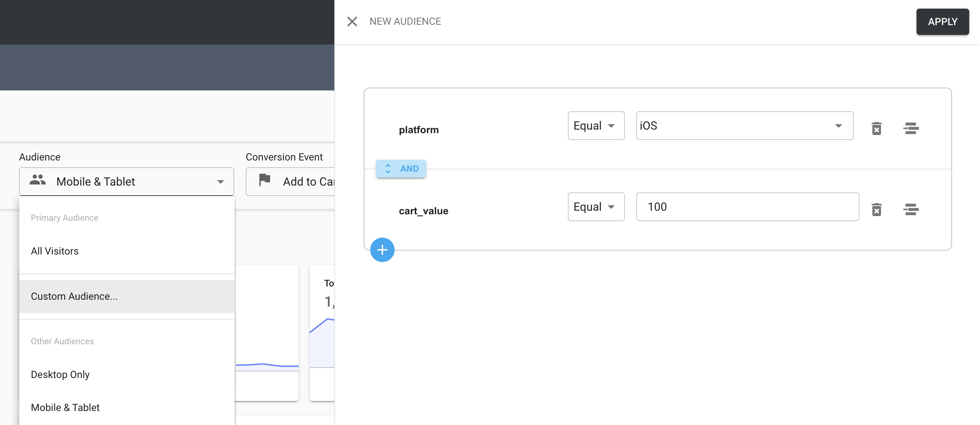Viewport: 980px width, 425px height.
Task: Edit the cart_value input showing 100
Action: point(747,207)
